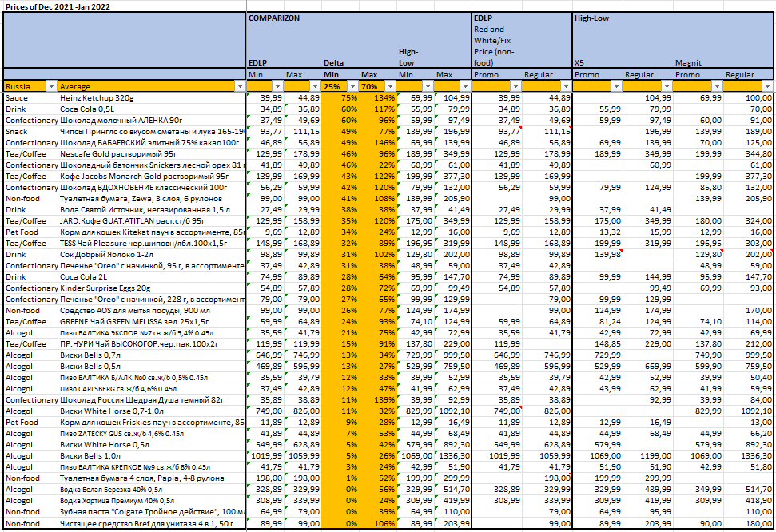Select the 'Водка Белая Березка 40% 0,5л' cell
Viewport: 776px width, 532px height.
pos(152,490)
